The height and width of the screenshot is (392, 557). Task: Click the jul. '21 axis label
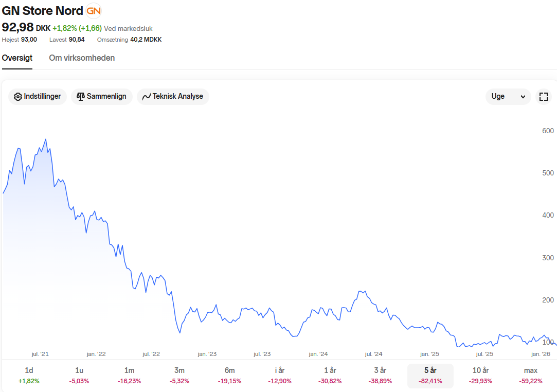40,354
